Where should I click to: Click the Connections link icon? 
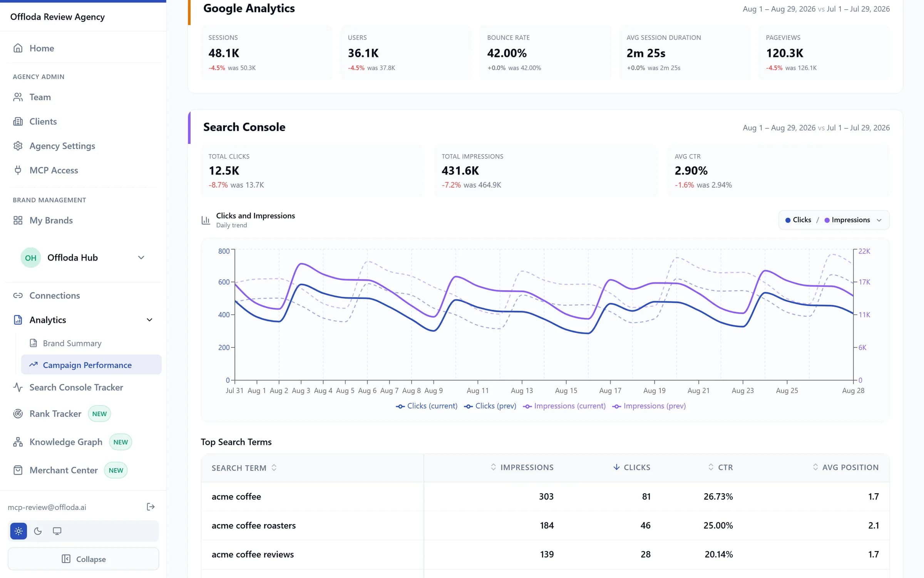click(x=18, y=296)
